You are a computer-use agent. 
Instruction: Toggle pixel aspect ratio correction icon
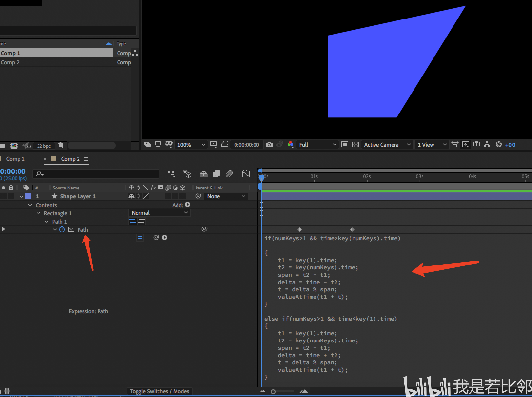[x=455, y=144]
